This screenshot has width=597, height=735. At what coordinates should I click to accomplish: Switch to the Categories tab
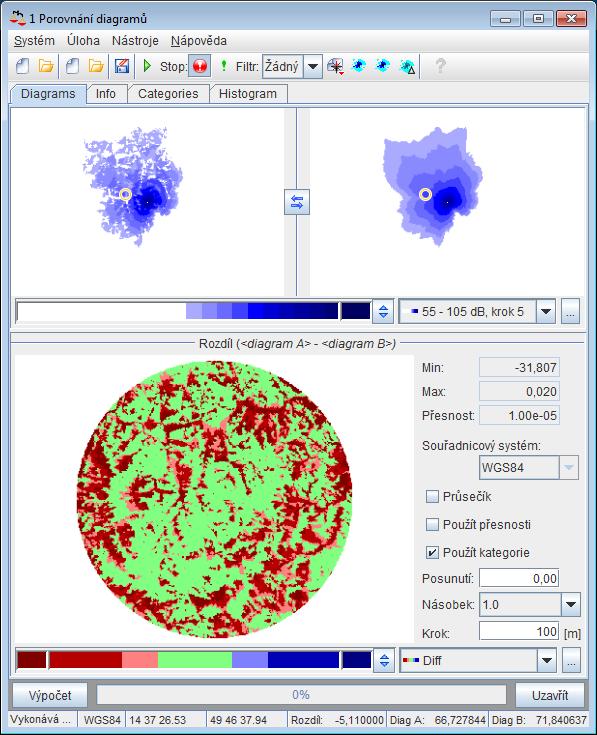[x=168, y=94]
